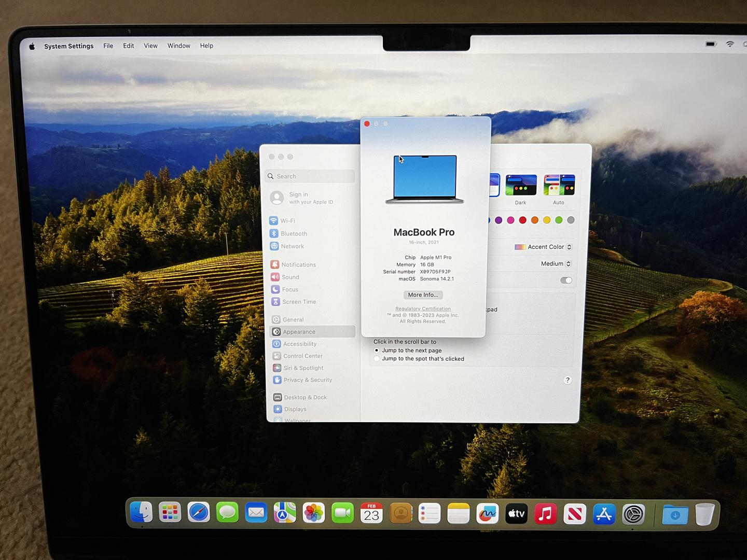Open the Music app in the Dock

(x=545, y=514)
